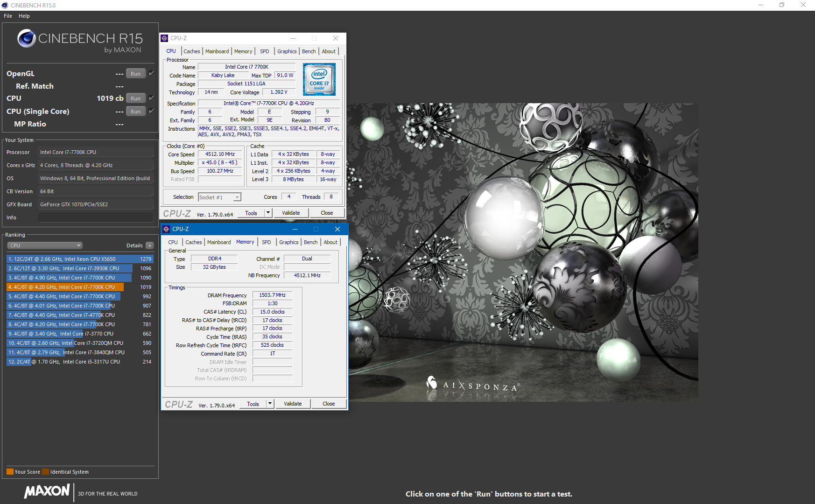Click the lower CPU-Z window title icon
Image resolution: width=815 pixels, height=504 pixels.
point(166,229)
